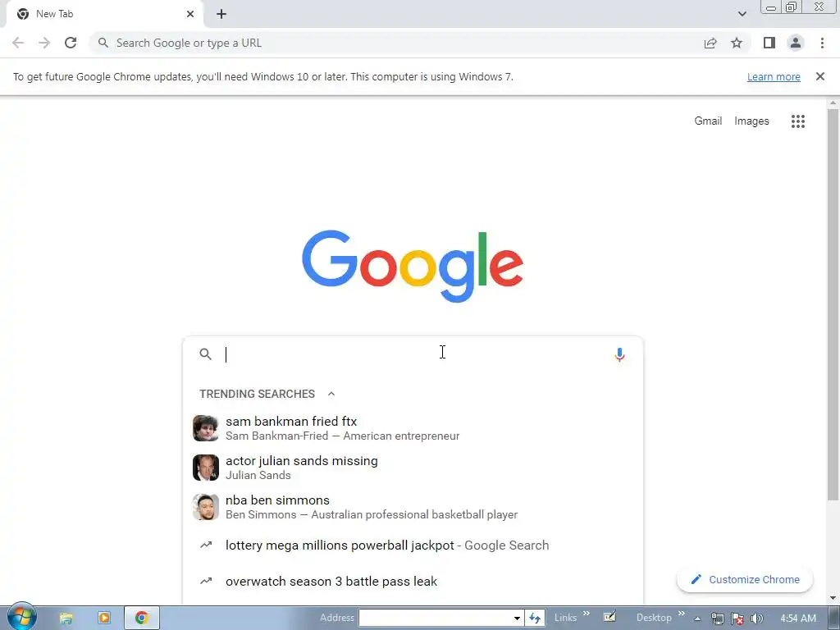Open a new tab with the plus button

[x=221, y=14]
